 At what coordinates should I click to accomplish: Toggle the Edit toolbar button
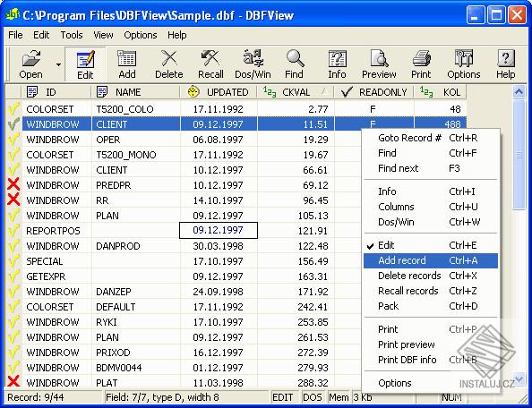click(85, 64)
